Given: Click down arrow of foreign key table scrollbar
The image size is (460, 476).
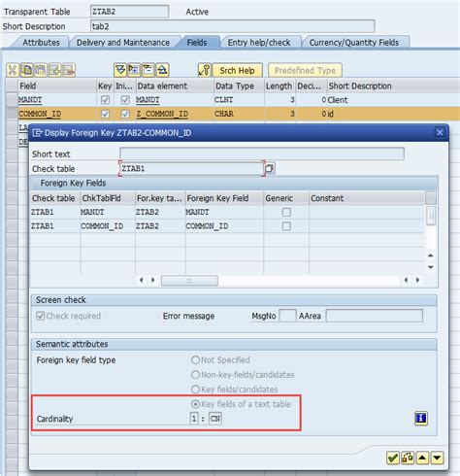Looking at the screenshot, I should 431,267.
